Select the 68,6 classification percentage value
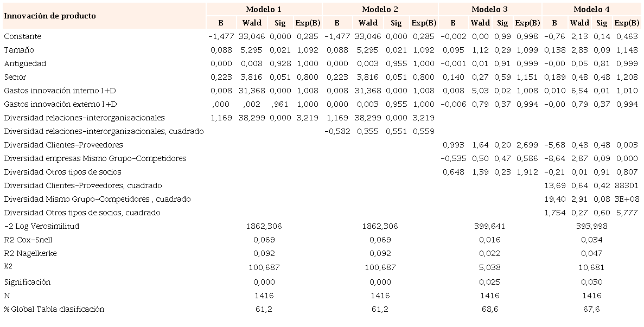 (x=489, y=309)
